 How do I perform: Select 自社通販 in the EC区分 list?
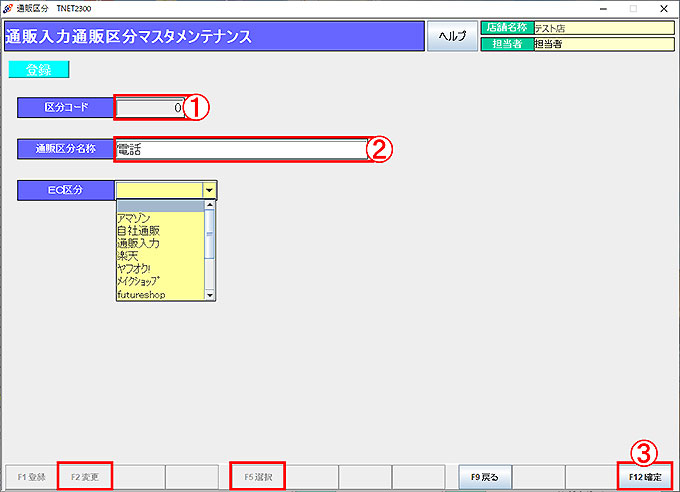pos(160,231)
